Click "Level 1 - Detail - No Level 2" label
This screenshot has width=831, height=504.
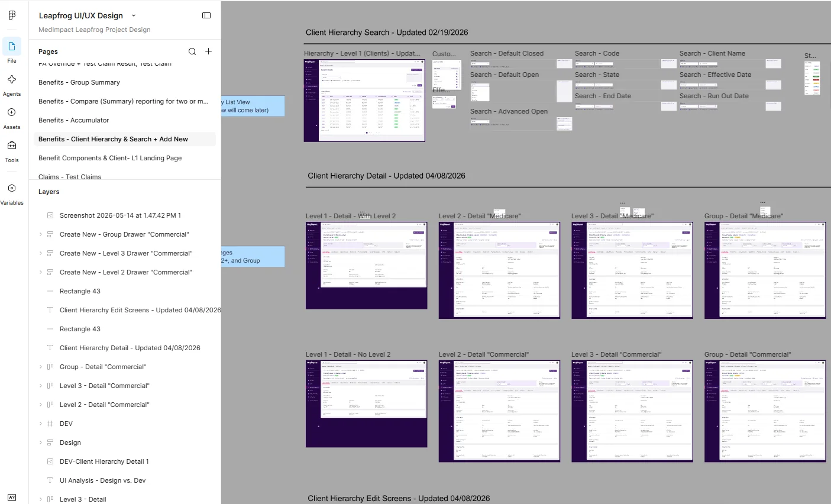click(x=348, y=354)
